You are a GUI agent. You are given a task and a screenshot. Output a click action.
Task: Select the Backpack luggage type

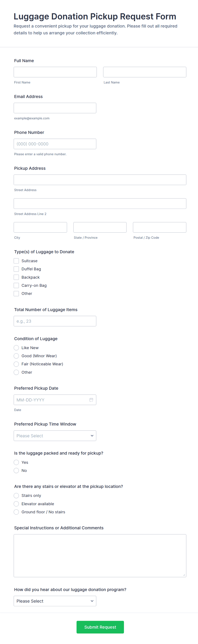click(x=16, y=277)
